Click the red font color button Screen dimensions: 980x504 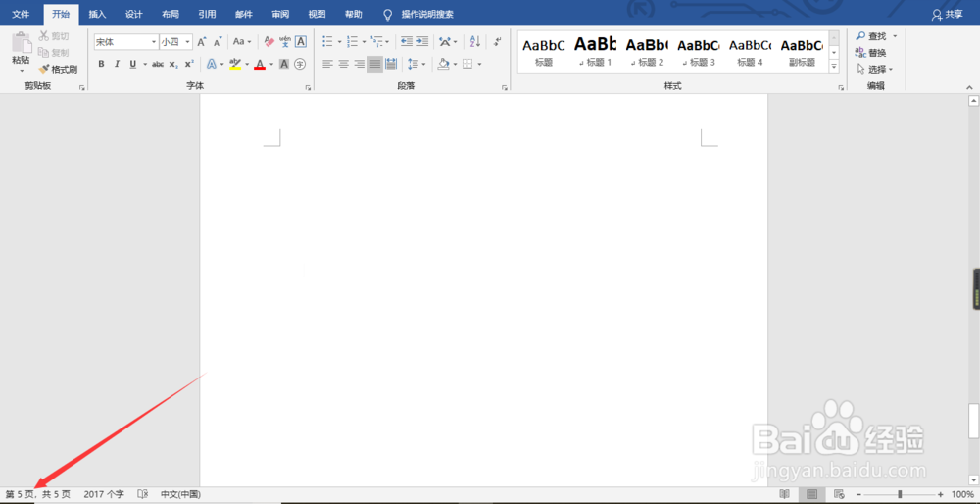tap(260, 64)
